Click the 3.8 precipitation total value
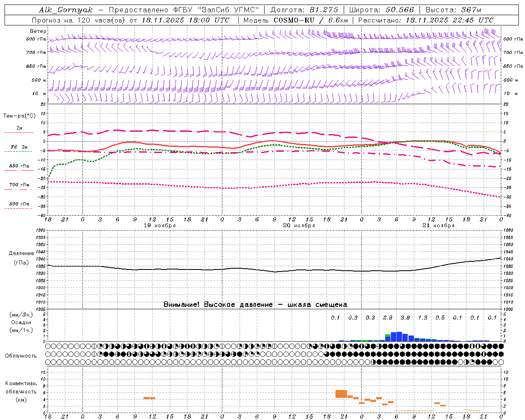 tap(405, 317)
